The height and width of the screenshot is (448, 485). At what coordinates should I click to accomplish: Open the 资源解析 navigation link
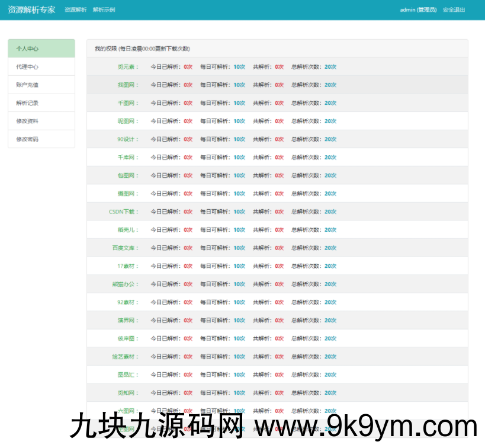pos(75,10)
